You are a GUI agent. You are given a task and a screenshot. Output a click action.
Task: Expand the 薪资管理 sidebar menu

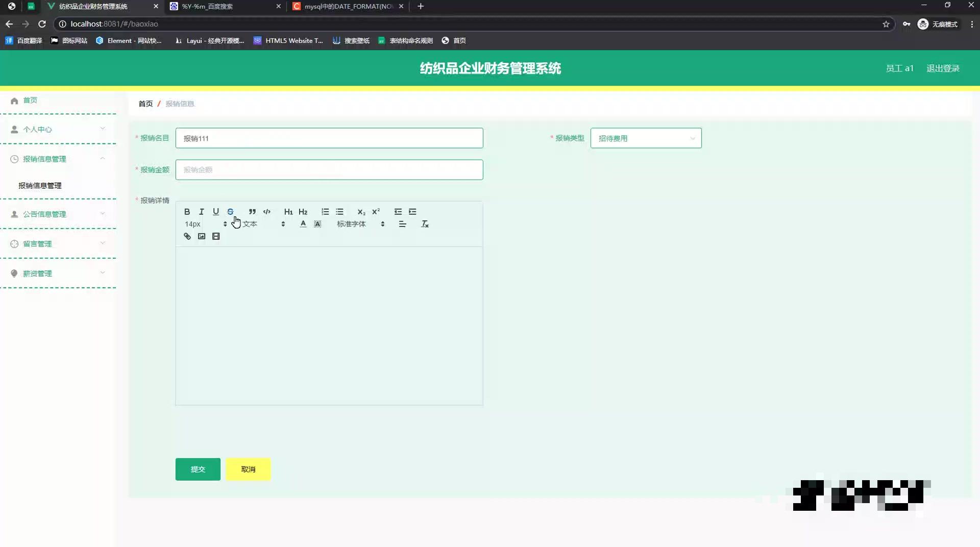pyautogui.click(x=58, y=273)
